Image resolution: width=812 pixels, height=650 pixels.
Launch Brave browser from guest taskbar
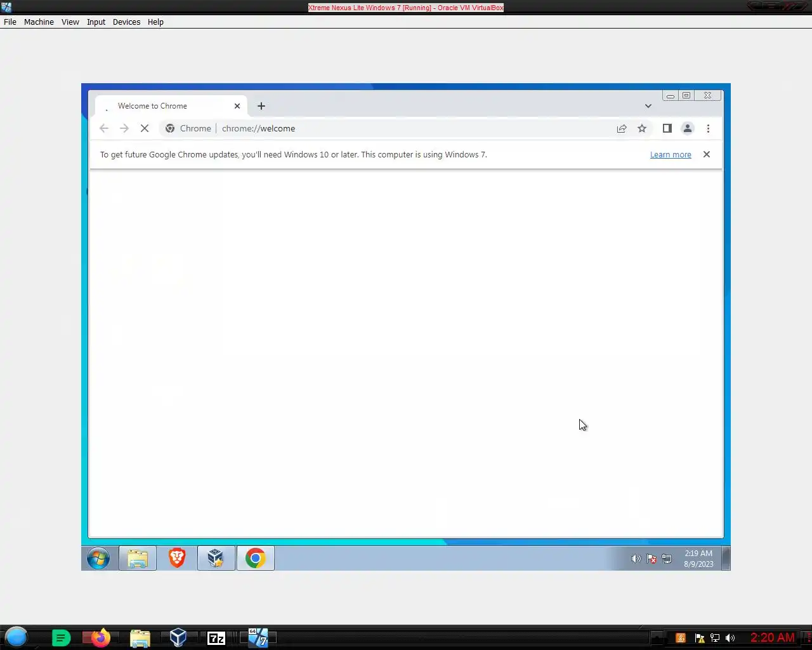click(177, 559)
